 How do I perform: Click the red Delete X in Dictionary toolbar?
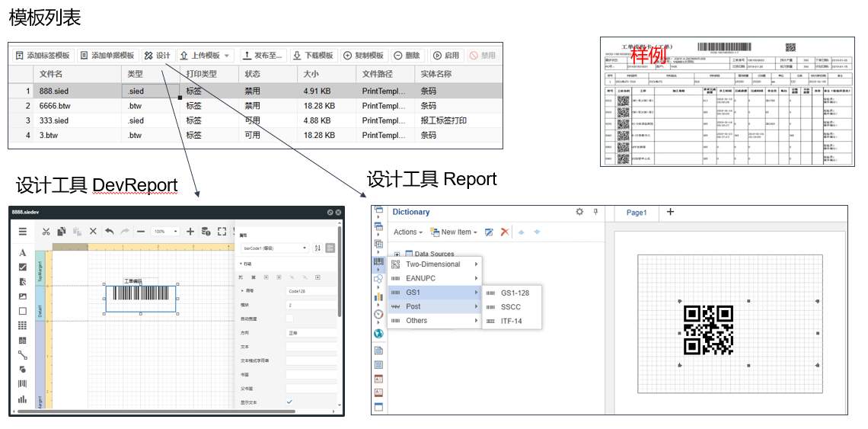(504, 232)
